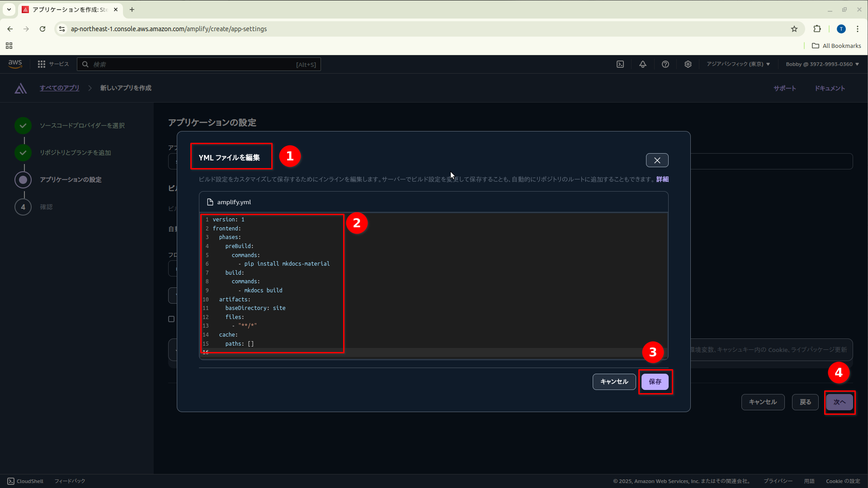Expand the Bobby account dropdown
This screenshot has height=488, width=868.
click(x=821, y=64)
